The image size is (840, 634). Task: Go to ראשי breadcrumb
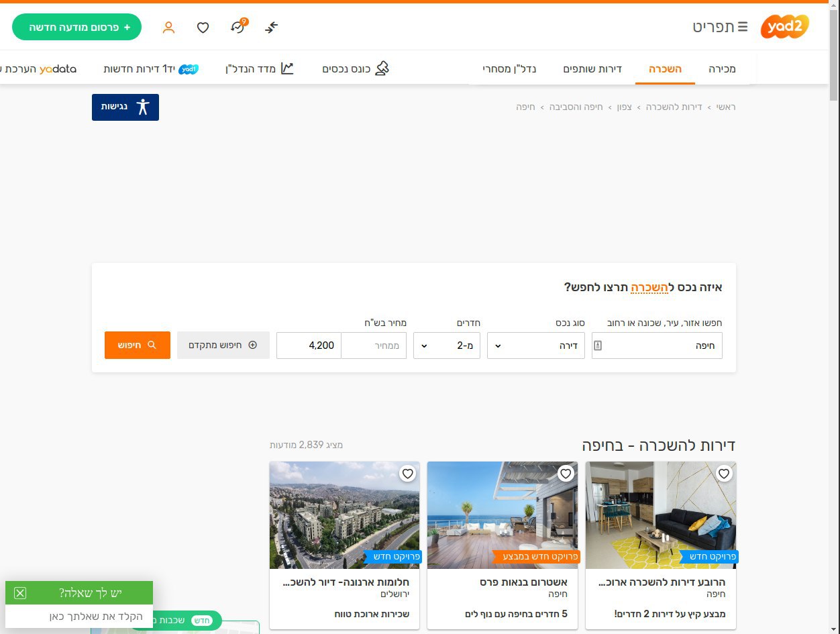726,107
